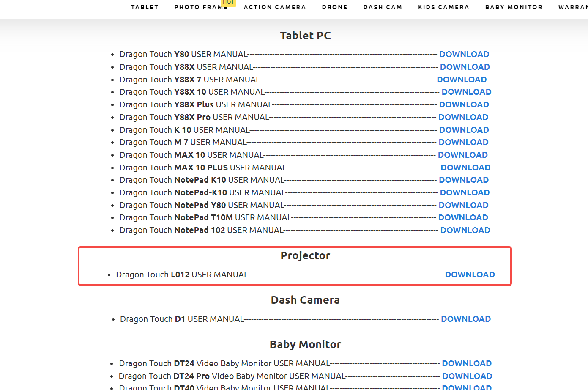Open the Drone menu item
588x390 pixels.
point(335,7)
